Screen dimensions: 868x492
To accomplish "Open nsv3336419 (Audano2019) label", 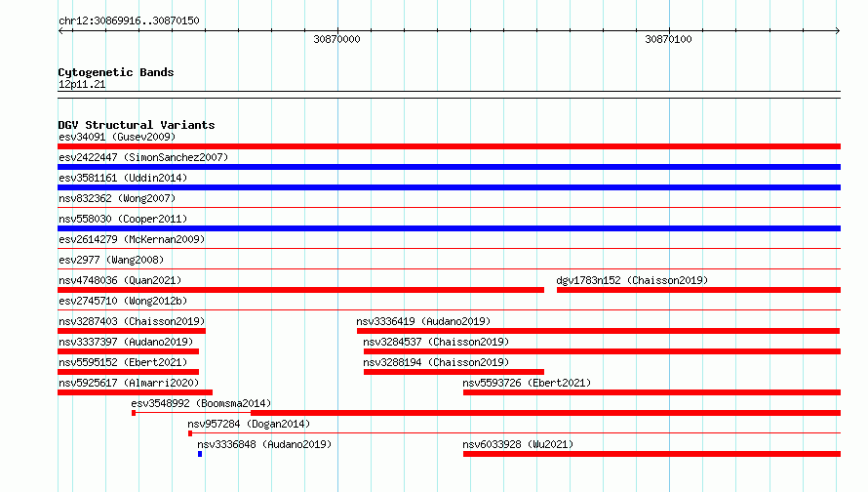I will 423,321.
